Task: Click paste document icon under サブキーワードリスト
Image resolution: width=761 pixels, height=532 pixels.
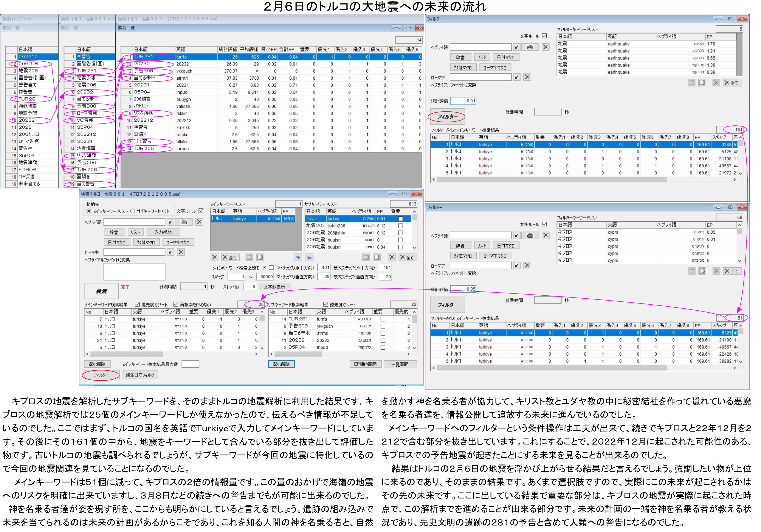Action: click(x=377, y=257)
